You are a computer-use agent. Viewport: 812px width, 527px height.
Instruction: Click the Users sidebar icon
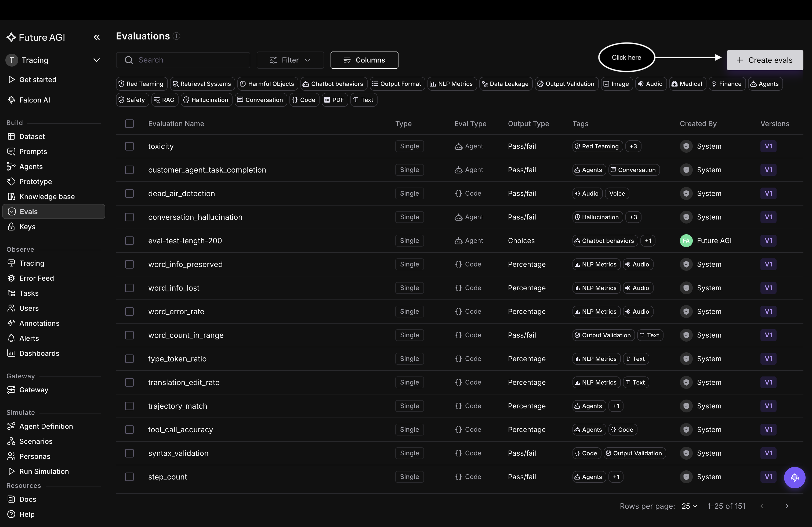(11, 308)
